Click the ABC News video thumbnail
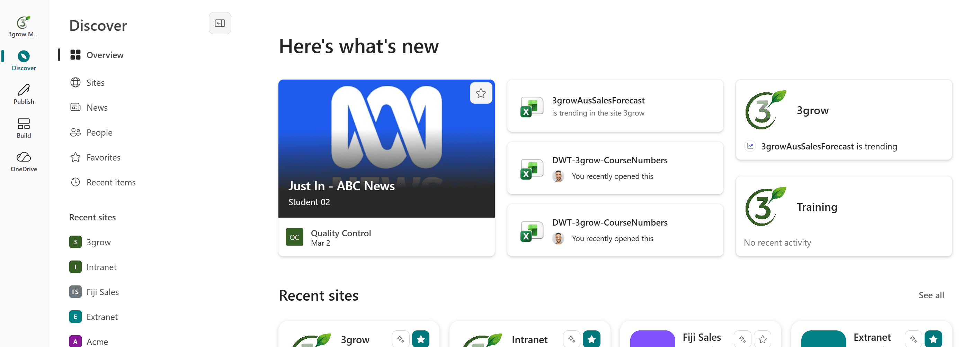This screenshot has width=980, height=347. click(386, 144)
